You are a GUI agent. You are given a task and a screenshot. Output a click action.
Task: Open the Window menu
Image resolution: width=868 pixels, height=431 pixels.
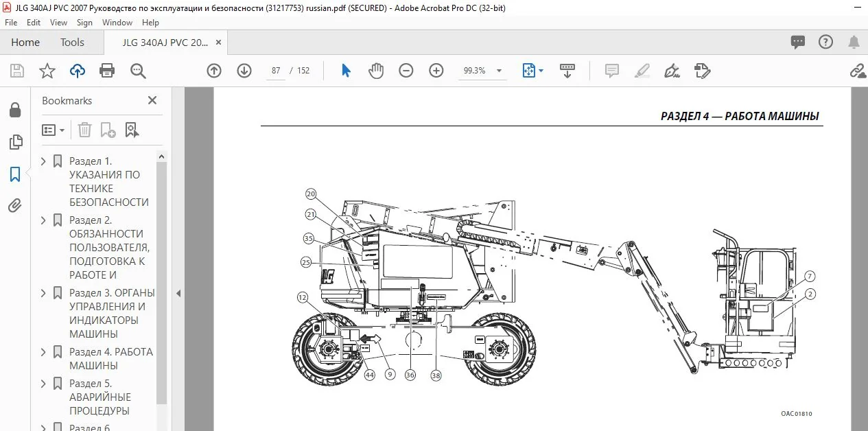tap(117, 22)
